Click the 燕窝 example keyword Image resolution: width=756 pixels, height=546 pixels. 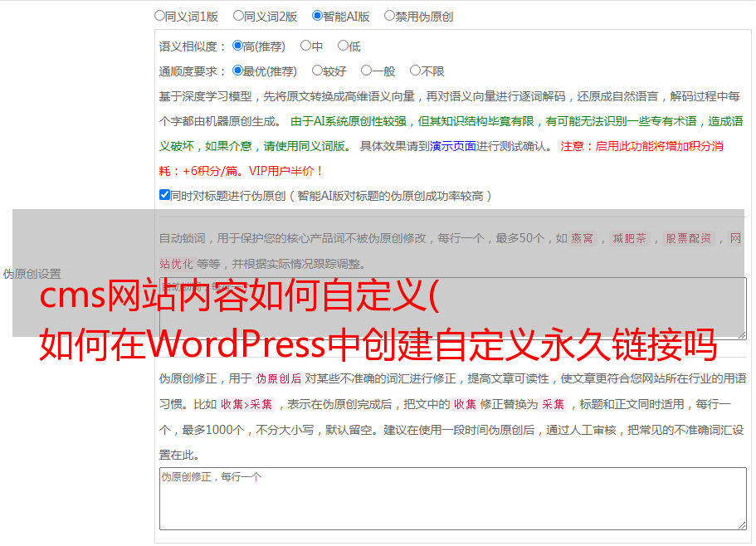[x=582, y=238]
